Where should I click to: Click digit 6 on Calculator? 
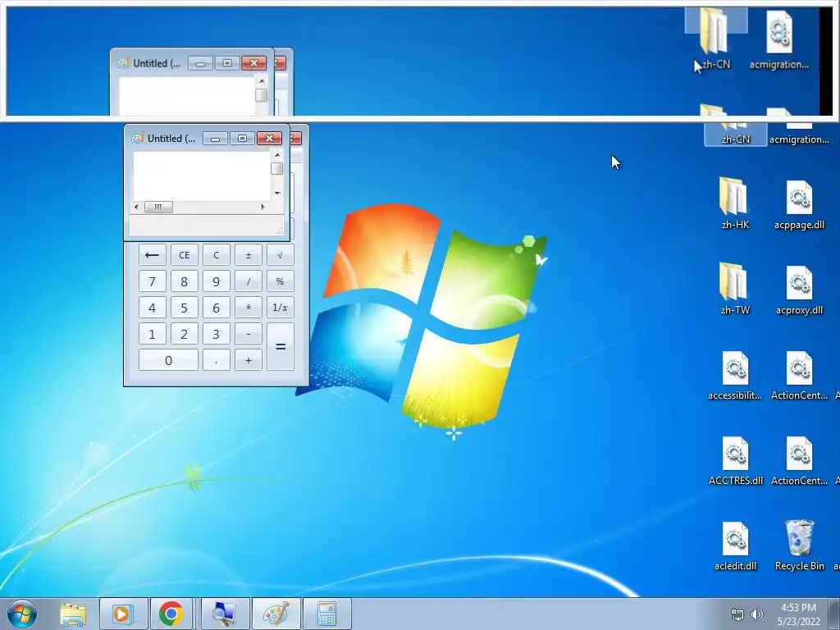[216, 308]
